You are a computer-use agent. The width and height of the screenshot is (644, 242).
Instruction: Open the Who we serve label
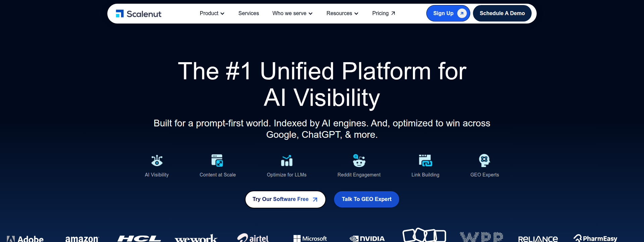(289, 13)
